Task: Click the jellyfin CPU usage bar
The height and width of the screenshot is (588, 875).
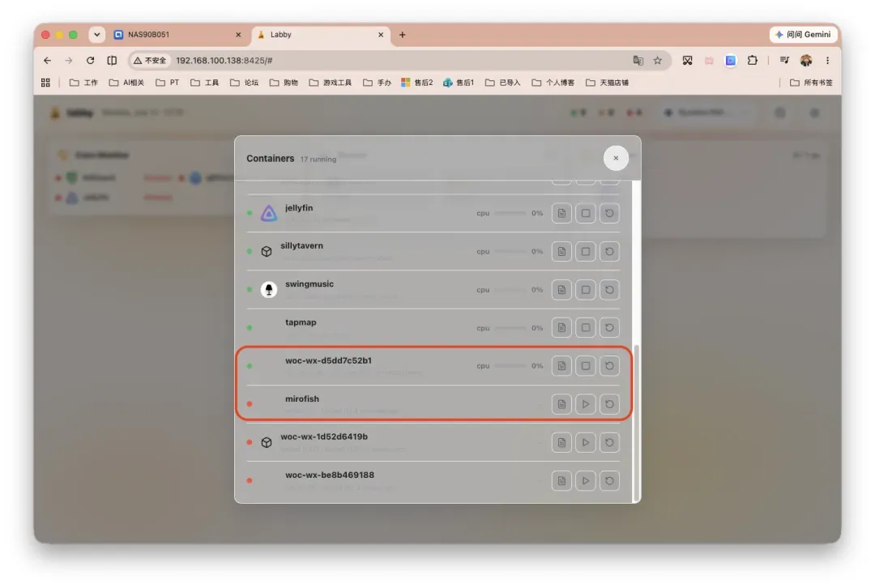Action: pos(510,213)
